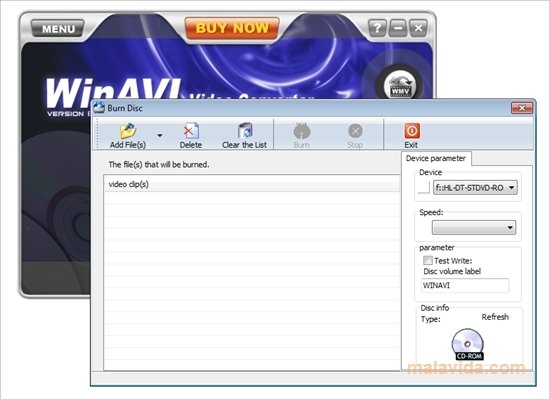This screenshot has height=399, width=549.
Task: Close the Burn Disc dialog
Action: pos(521,108)
